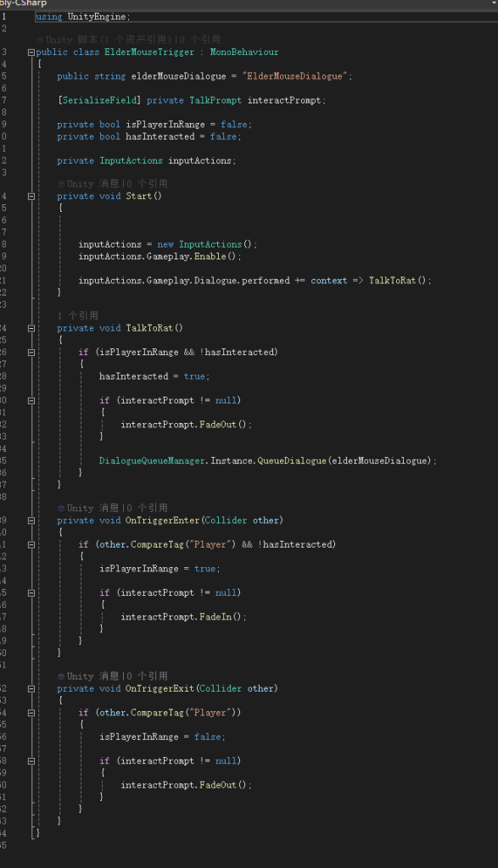Screen dimensions: 498x868
Task: Click the MonoBehaviour base class name
Action: [x=244, y=52]
